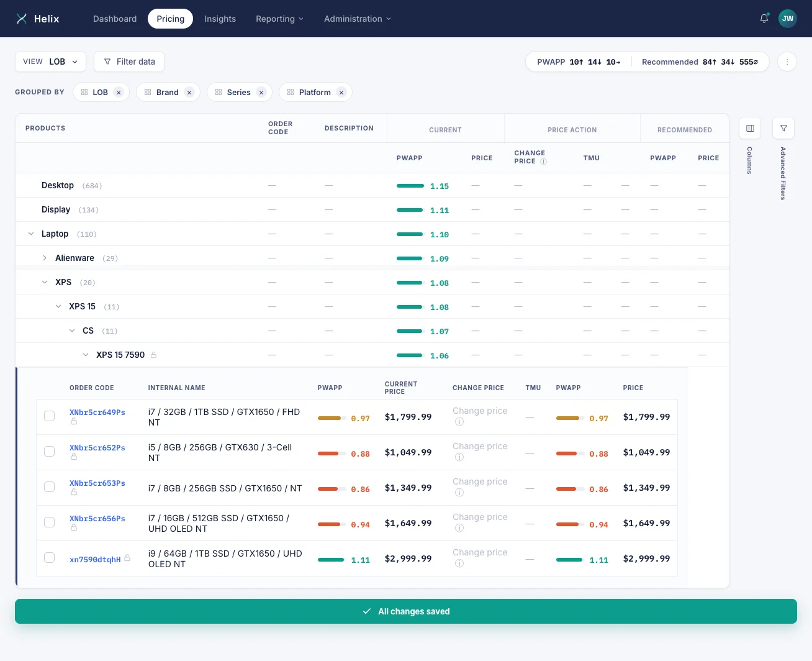The height and width of the screenshot is (661, 812).
Task: Click the Columns panel icon
Action: pos(750,128)
